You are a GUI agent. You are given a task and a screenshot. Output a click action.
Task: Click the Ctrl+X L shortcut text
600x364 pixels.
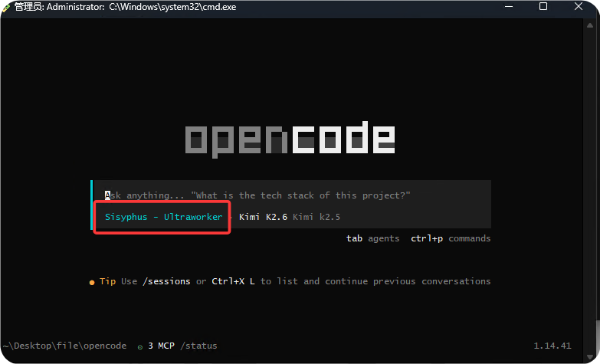click(233, 281)
